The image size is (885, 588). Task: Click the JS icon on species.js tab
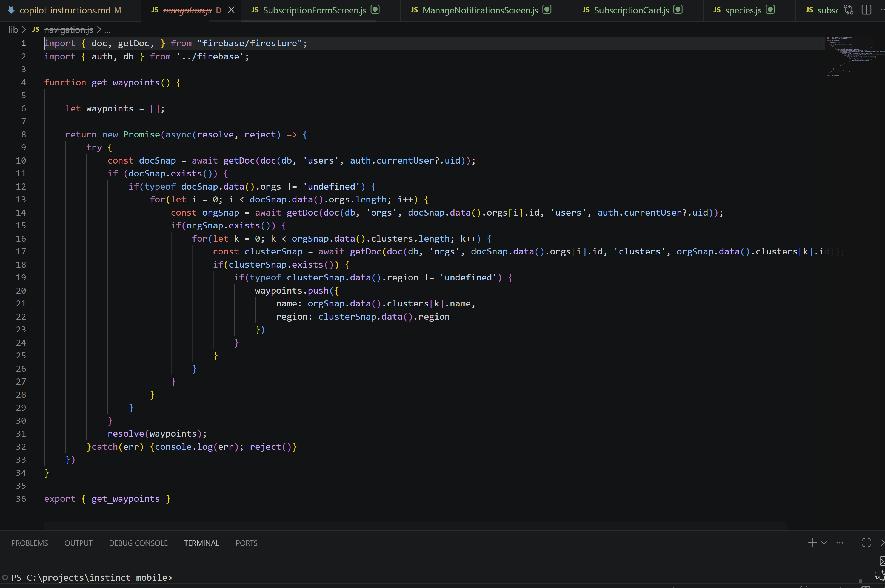point(717,10)
